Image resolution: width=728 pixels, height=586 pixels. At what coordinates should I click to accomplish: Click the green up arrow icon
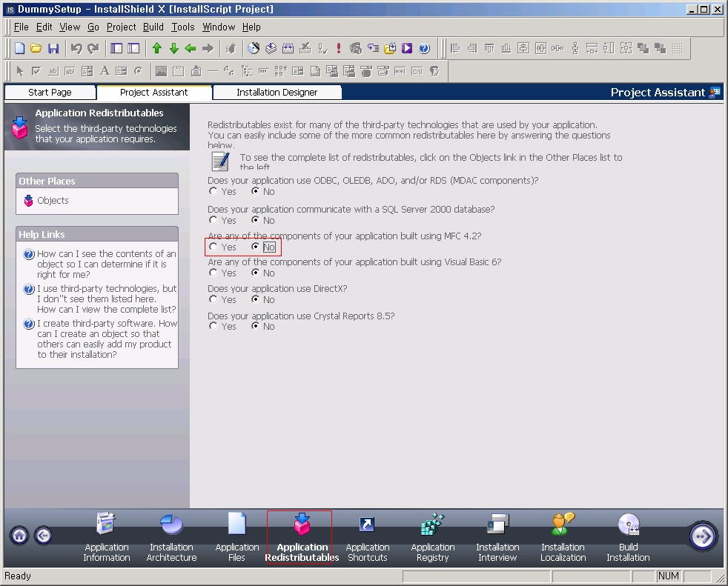click(x=157, y=48)
